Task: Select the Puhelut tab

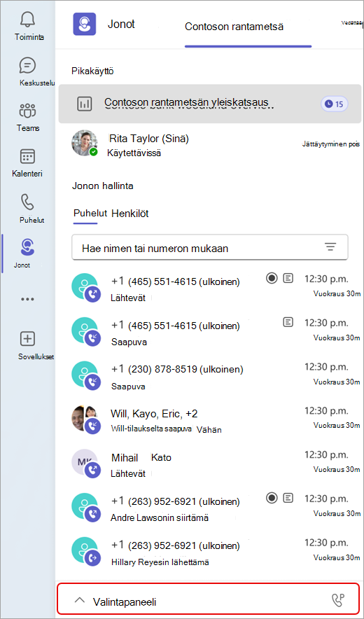Action: point(90,214)
